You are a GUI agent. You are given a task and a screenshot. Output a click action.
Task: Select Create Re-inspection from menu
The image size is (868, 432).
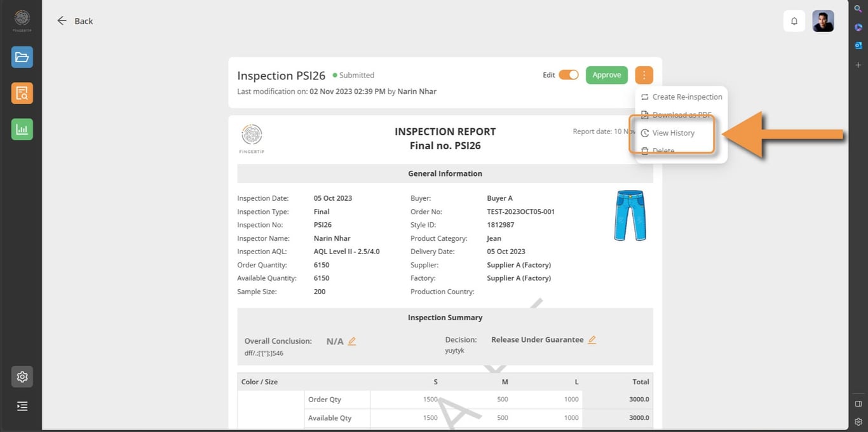[681, 97]
